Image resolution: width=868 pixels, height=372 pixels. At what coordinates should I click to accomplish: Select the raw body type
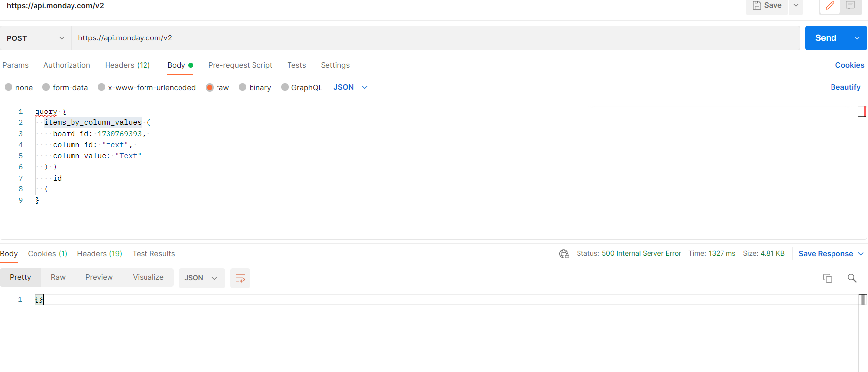point(217,87)
